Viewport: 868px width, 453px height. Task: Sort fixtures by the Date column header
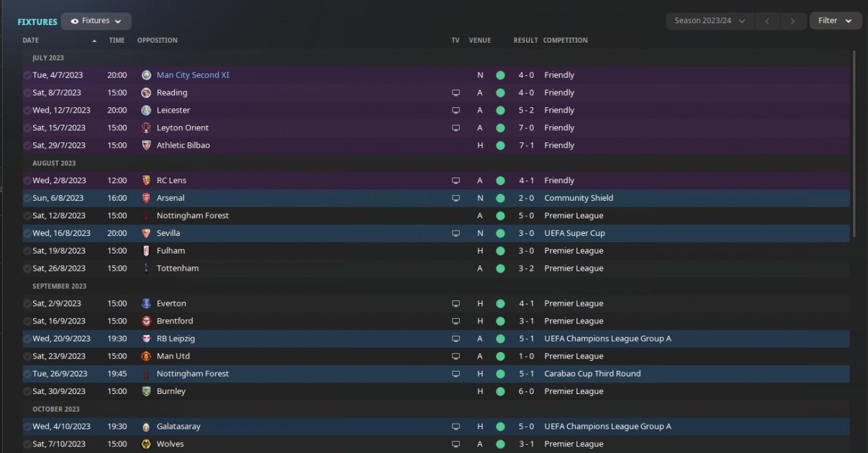(31, 41)
